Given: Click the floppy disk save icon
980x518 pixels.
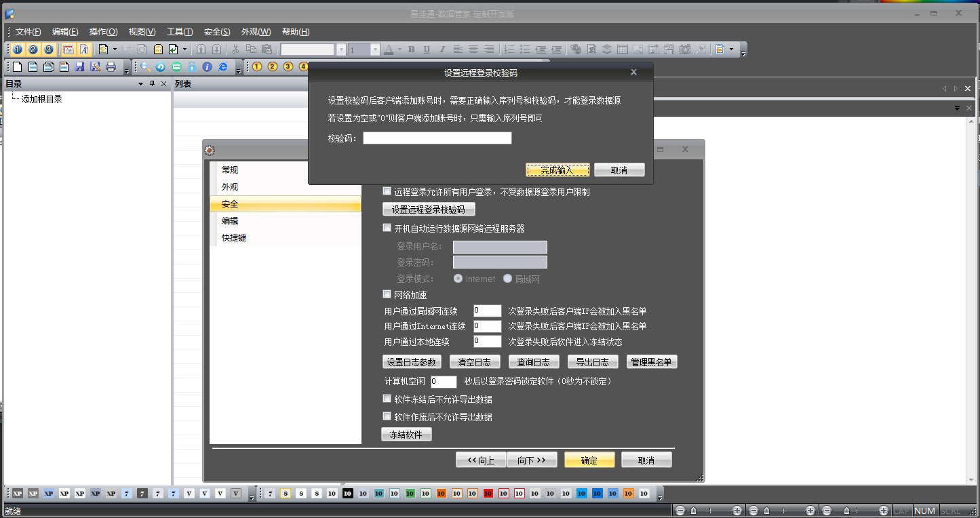Looking at the screenshot, I should [79, 67].
